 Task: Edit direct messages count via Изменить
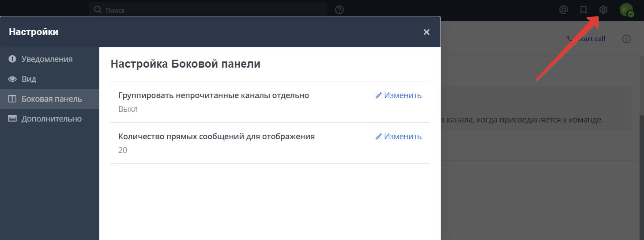(399, 137)
